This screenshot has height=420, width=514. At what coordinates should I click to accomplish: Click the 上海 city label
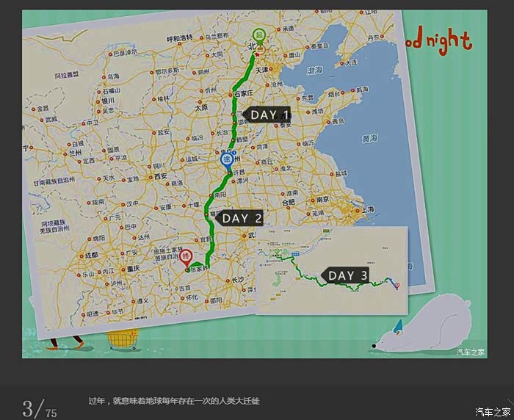[368, 209]
